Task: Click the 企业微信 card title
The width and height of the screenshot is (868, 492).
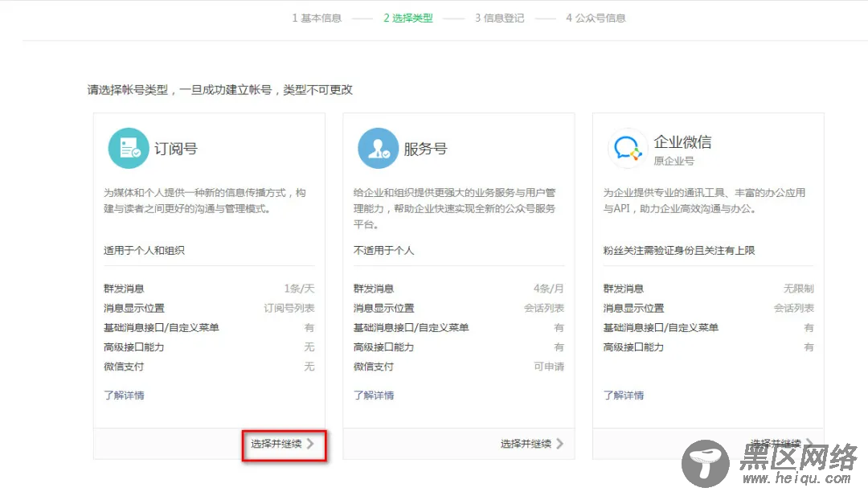Action: 682,142
